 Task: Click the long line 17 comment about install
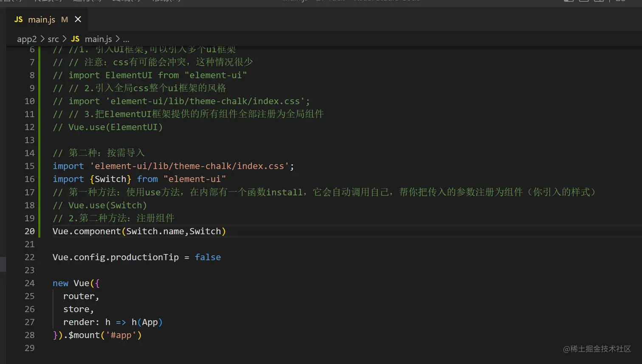click(x=324, y=192)
